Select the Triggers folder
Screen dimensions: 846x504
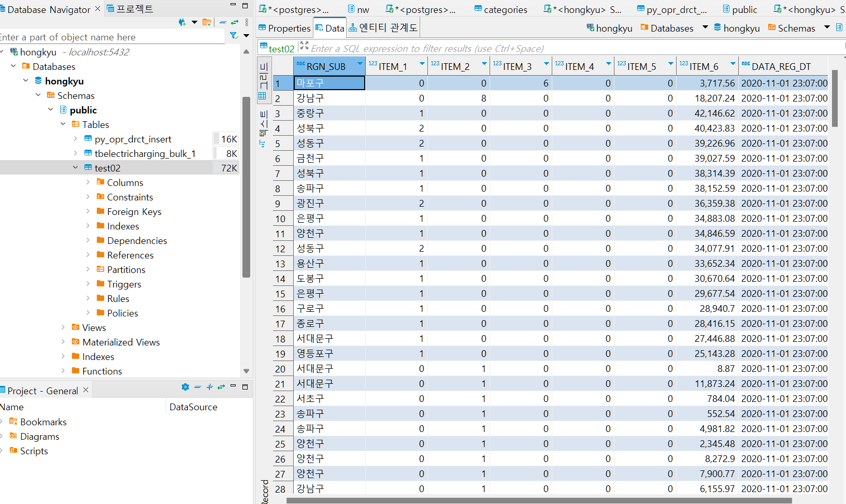tap(124, 284)
